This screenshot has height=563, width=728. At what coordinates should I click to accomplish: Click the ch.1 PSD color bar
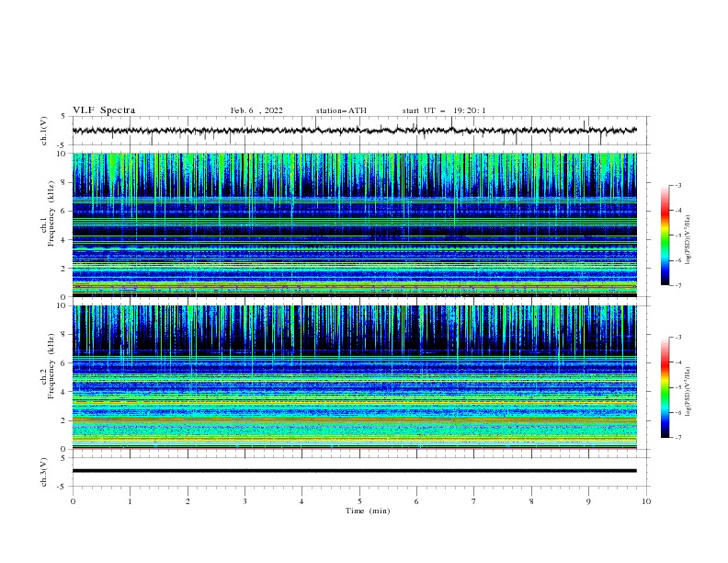point(665,236)
